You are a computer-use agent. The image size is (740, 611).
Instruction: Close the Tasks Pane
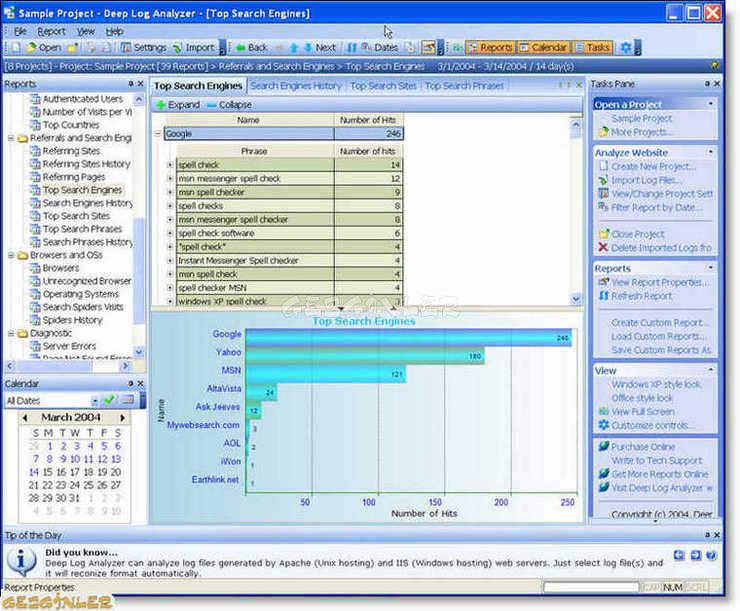coord(717,84)
